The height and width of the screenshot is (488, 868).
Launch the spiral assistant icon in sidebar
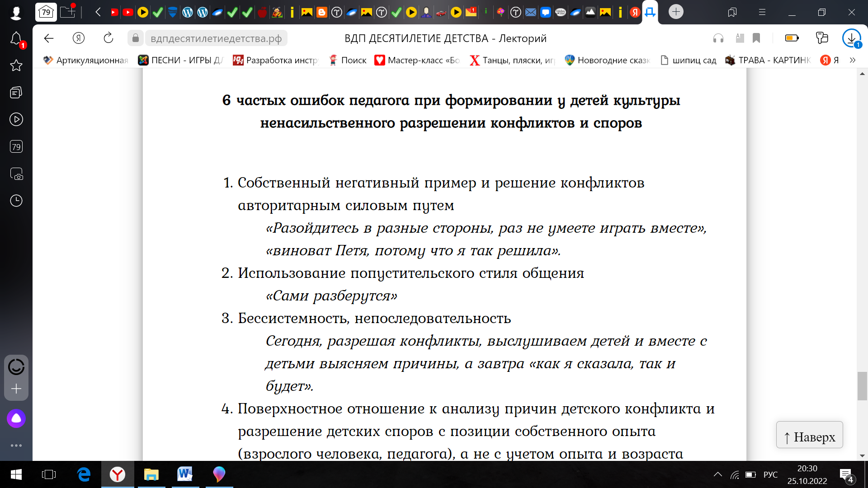point(16,366)
